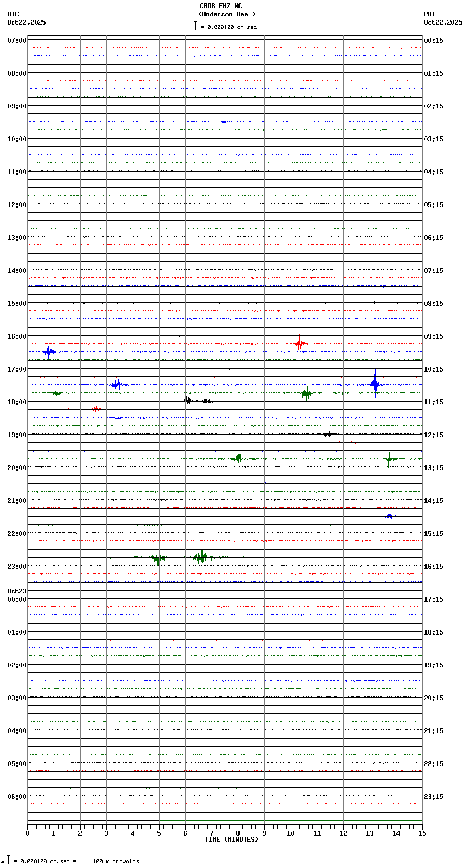Viewport: 466px width, 868px height.
Task: Select the 09:15 PDT row label
Action: [x=434, y=336]
